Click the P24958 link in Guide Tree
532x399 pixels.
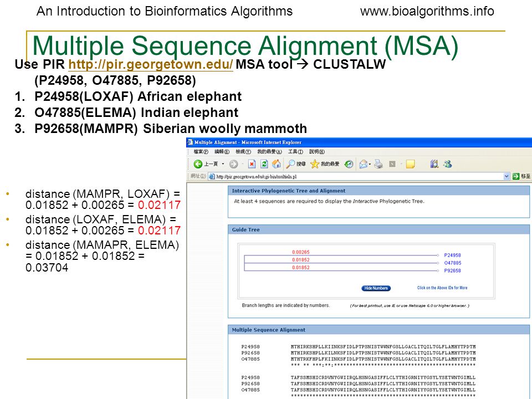tap(452, 255)
